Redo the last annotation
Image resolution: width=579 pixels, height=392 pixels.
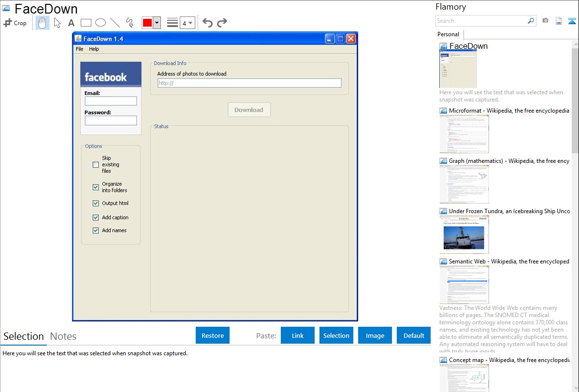click(x=222, y=23)
